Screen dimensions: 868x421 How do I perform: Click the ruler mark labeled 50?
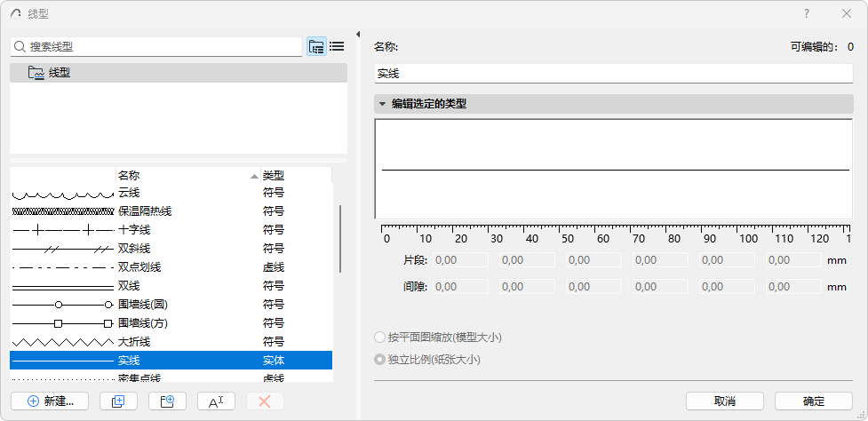[x=568, y=238]
